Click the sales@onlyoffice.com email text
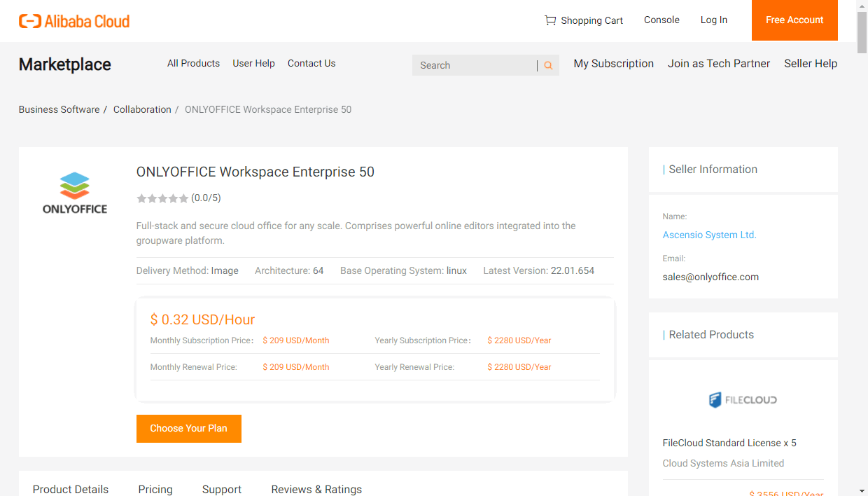 click(x=710, y=277)
